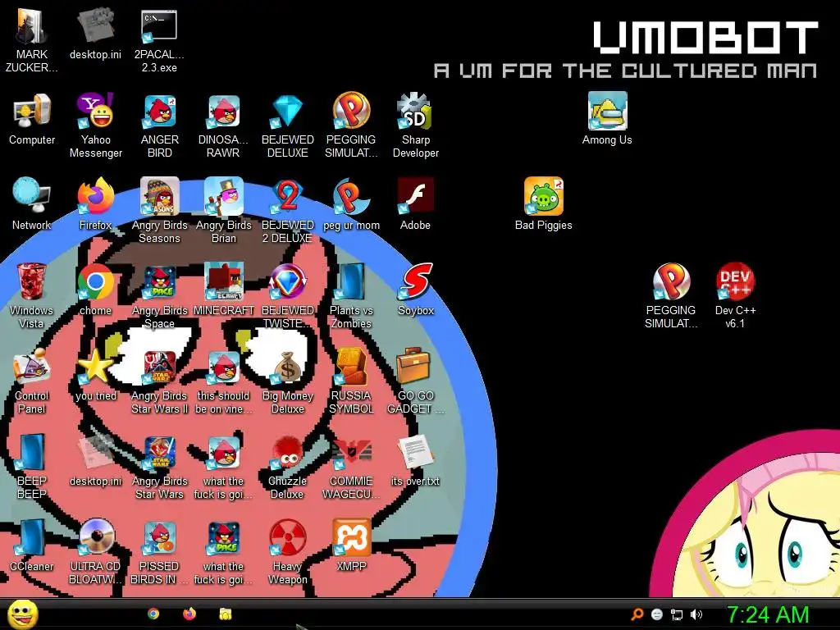Open the peg ur mom shortcut
840x630 pixels.
[x=351, y=196]
